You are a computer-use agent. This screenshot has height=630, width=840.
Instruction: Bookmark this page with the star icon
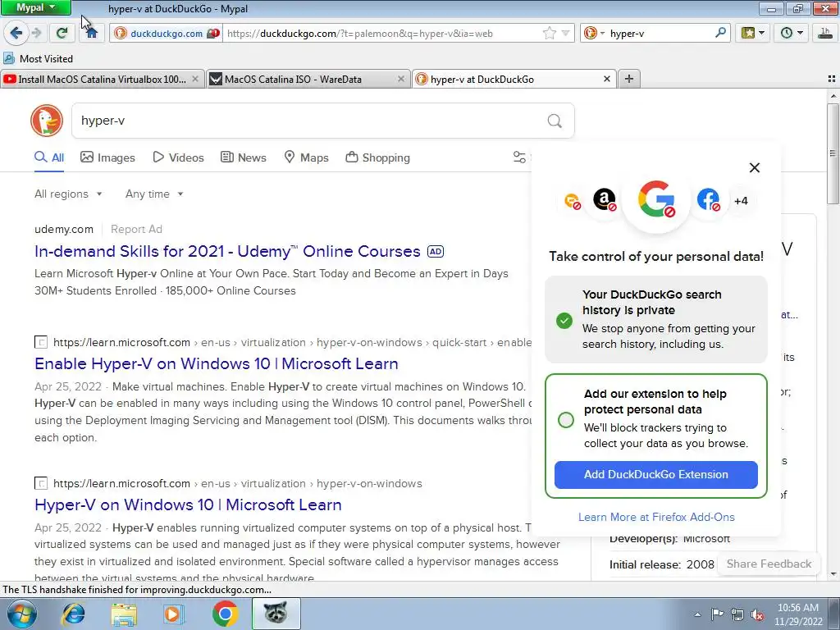(549, 33)
